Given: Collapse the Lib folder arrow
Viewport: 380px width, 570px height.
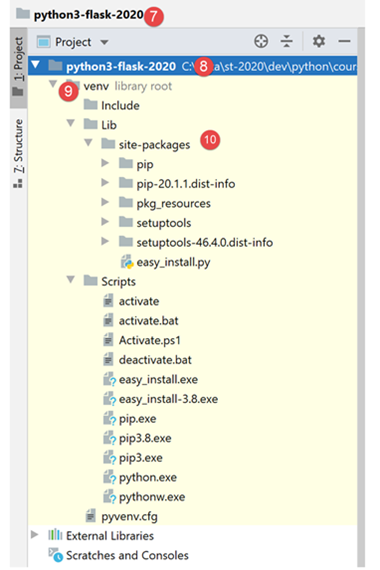Looking at the screenshot, I should [x=71, y=123].
